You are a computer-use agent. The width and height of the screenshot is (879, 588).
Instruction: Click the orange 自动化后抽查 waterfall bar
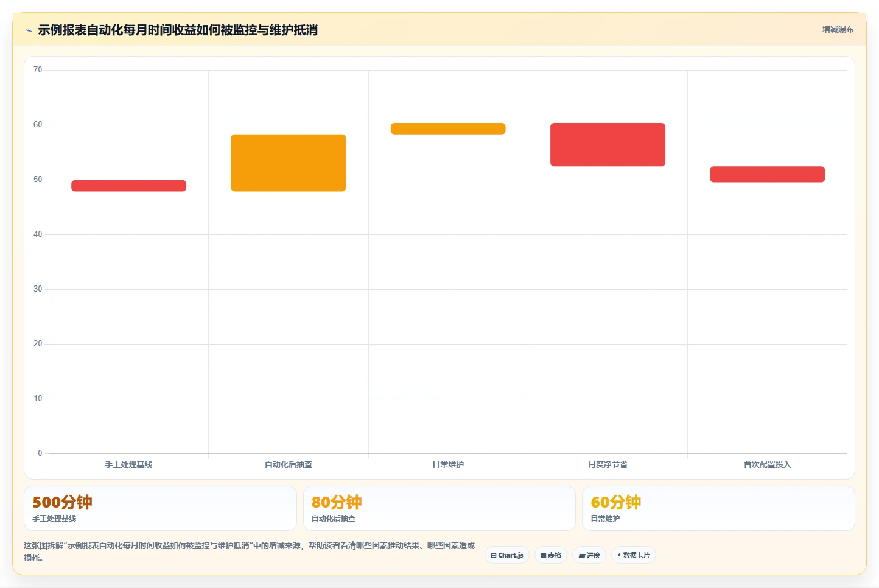289,163
